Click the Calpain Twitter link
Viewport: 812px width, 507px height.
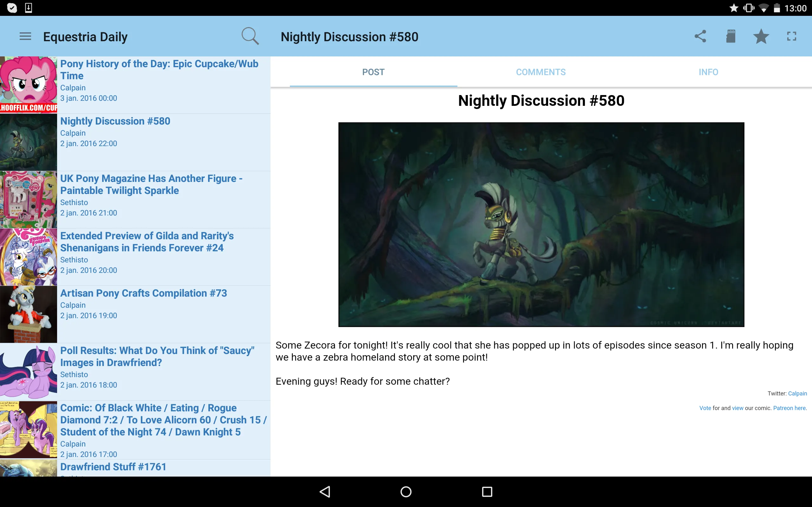point(797,393)
